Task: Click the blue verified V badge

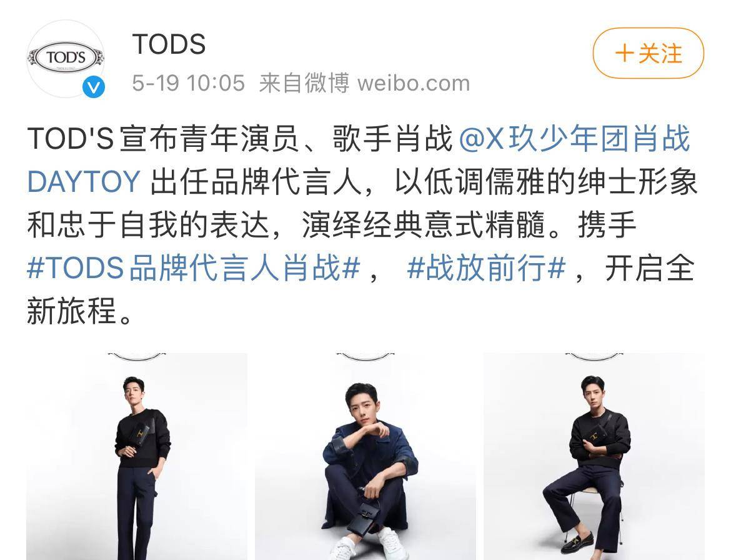Action: 94,87
